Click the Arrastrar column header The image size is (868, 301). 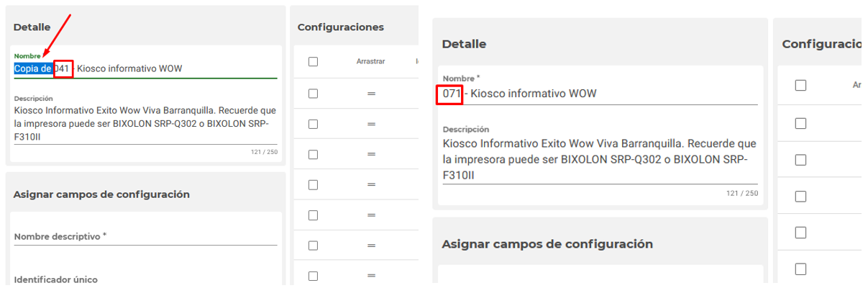pyautogui.click(x=370, y=62)
